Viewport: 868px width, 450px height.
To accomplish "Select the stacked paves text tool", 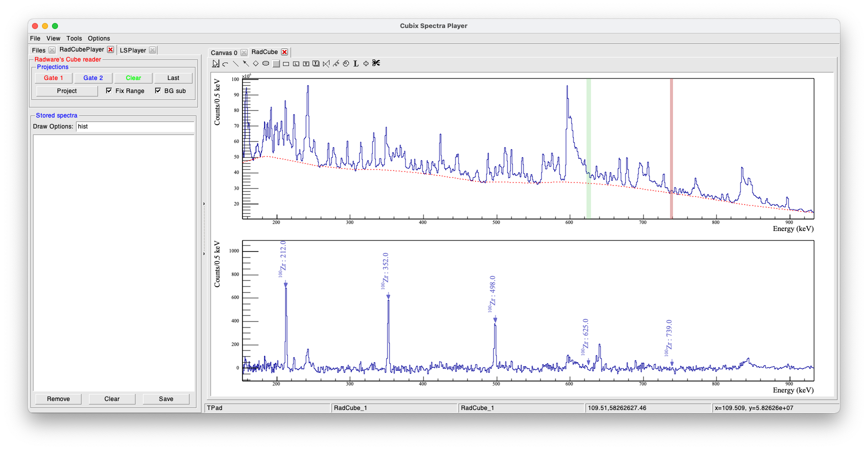I will click(316, 63).
